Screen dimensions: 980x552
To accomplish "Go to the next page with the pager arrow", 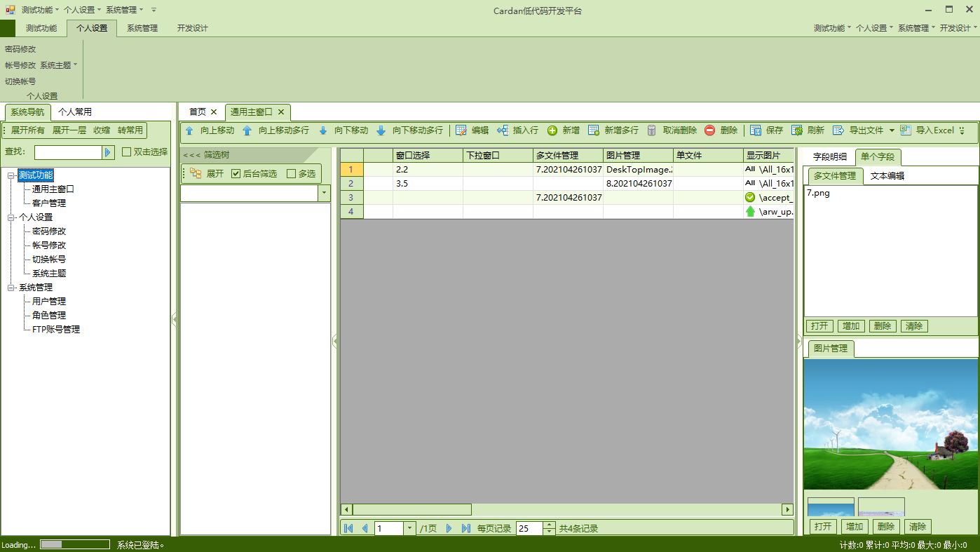I will tap(449, 528).
